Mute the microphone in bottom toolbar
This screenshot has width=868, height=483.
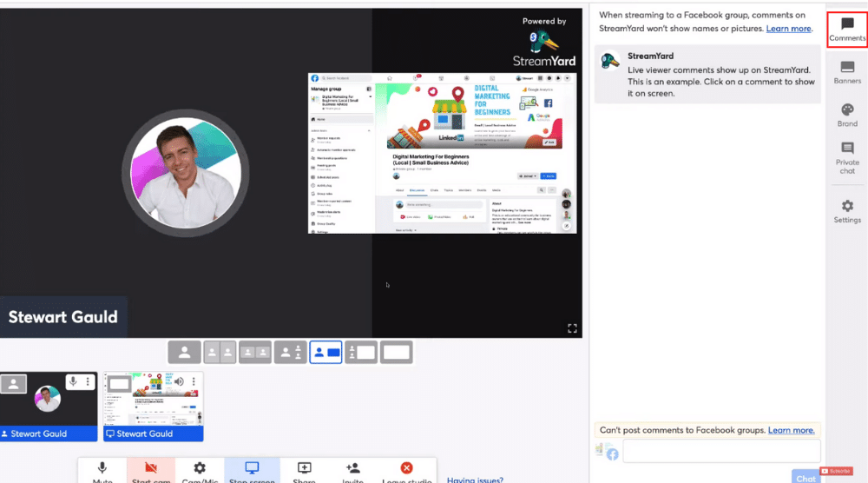point(102,471)
